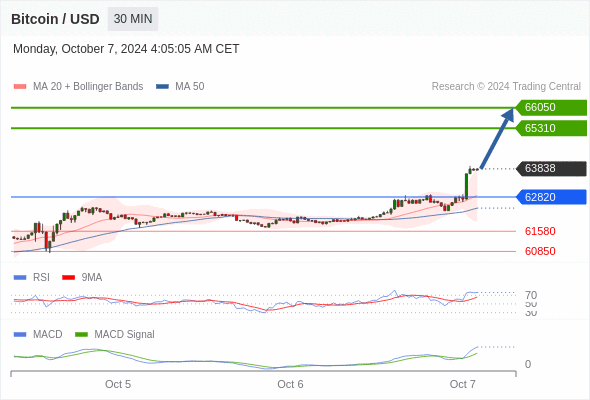The image size is (590, 400).
Task: Click the Oct 6 date axis label
Action: click(x=290, y=384)
